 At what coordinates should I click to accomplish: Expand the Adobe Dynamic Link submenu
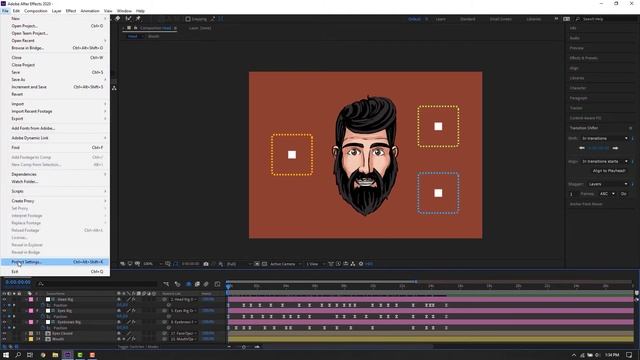55,138
